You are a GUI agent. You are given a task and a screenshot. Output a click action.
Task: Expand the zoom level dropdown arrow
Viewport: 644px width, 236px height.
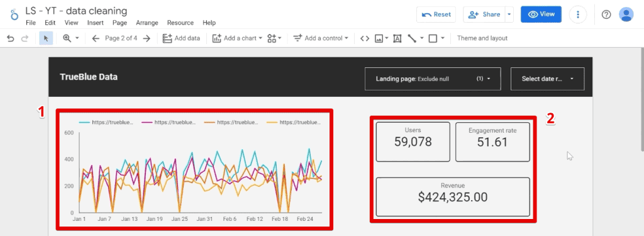pyautogui.click(x=77, y=38)
